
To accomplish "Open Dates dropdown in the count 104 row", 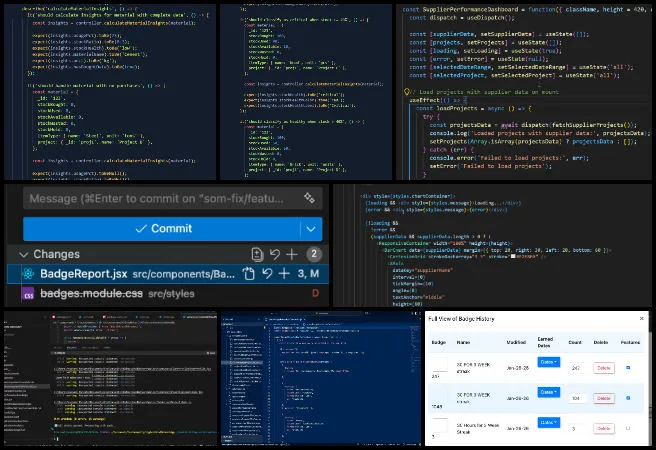I will click(x=548, y=392).
